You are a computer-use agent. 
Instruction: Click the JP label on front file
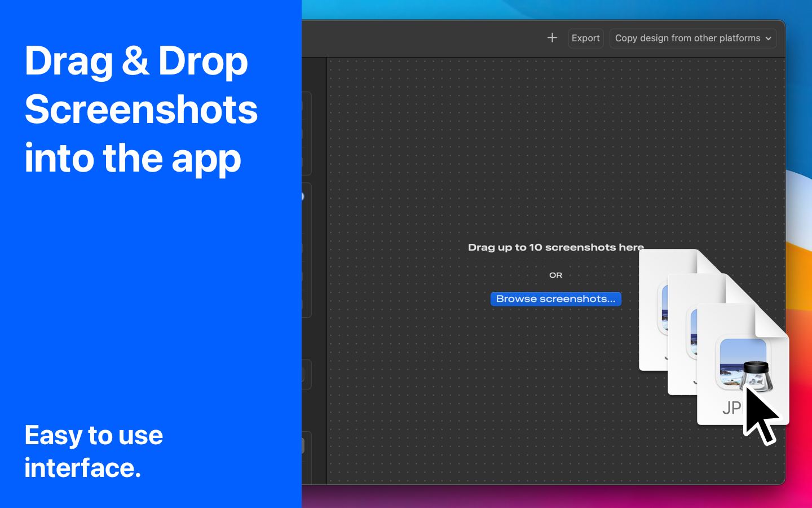pos(732,408)
